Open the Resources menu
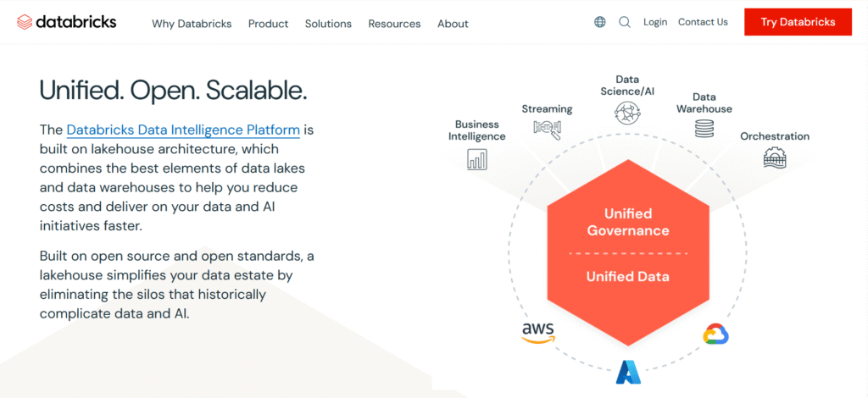 [394, 24]
